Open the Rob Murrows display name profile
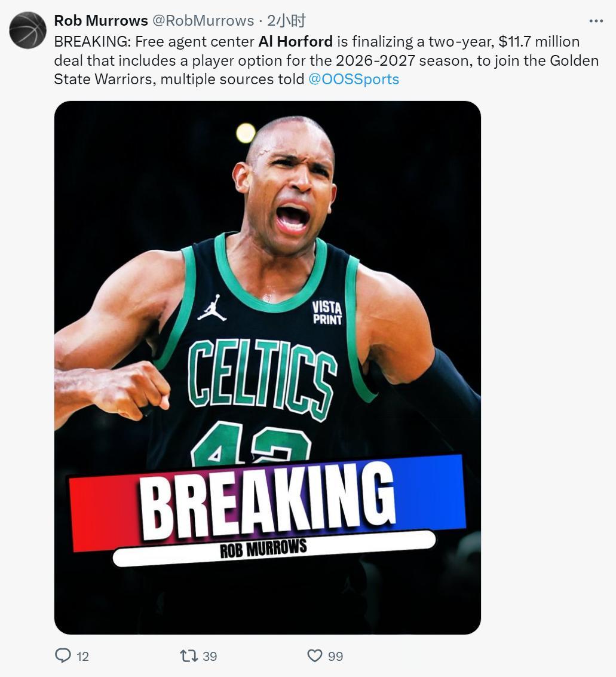This screenshot has width=616, height=677. coord(101,20)
